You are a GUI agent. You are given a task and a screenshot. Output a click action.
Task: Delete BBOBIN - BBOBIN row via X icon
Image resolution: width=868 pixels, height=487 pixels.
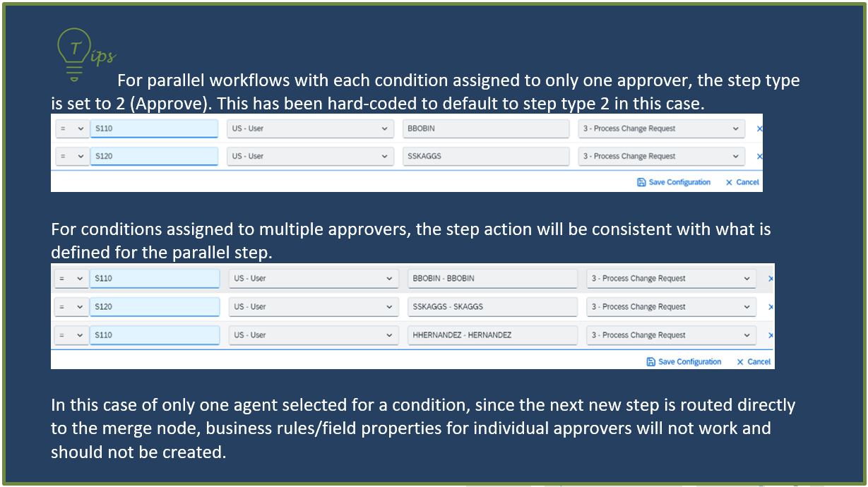[x=771, y=279]
